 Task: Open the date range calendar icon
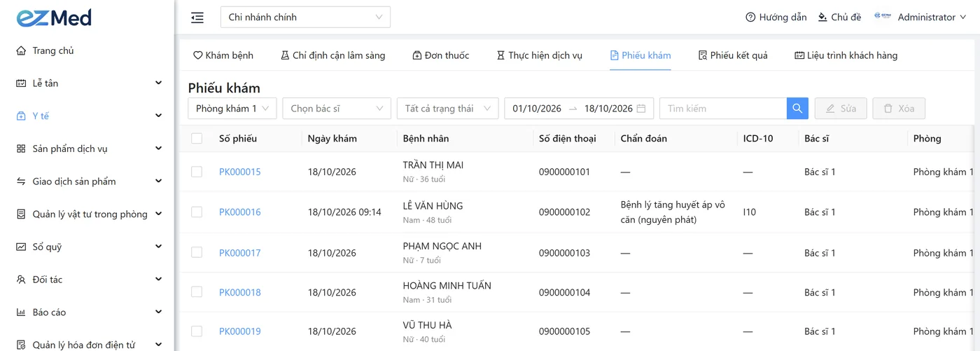641,109
